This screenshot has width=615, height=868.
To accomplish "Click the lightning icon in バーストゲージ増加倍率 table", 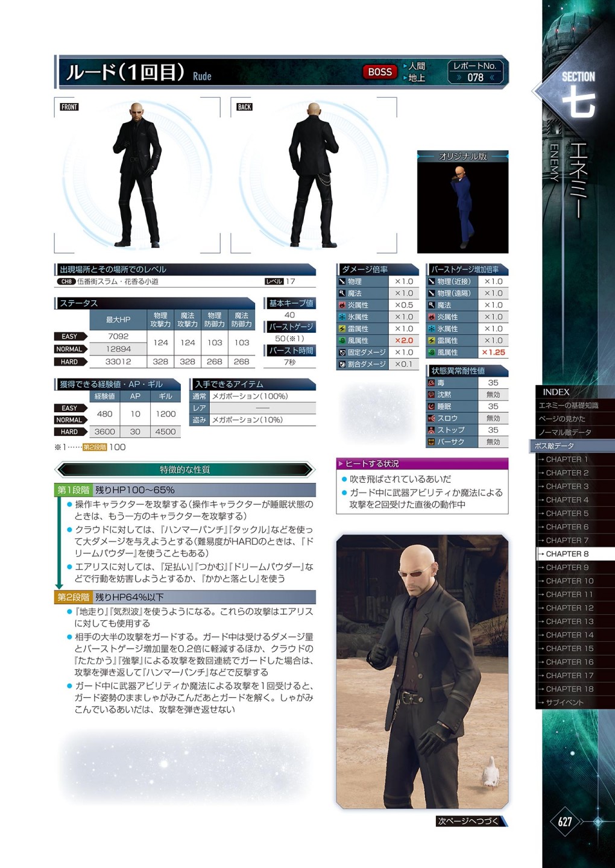I will point(432,341).
